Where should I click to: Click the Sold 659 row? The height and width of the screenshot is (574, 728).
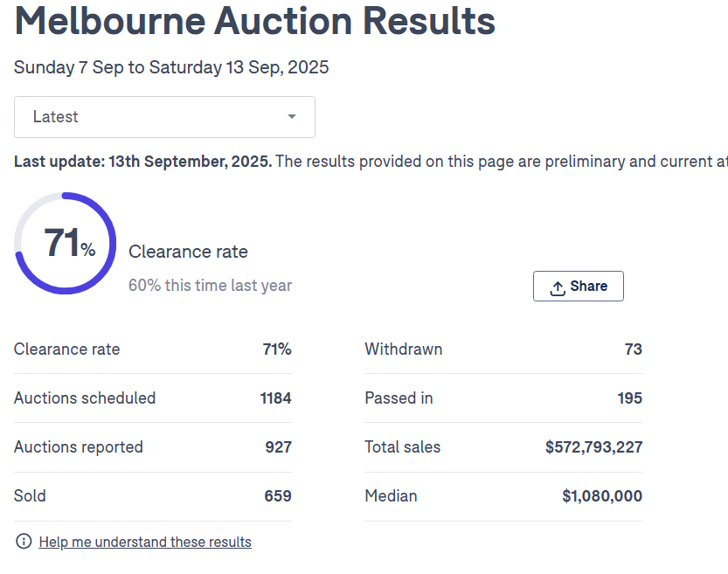pyautogui.click(x=153, y=496)
